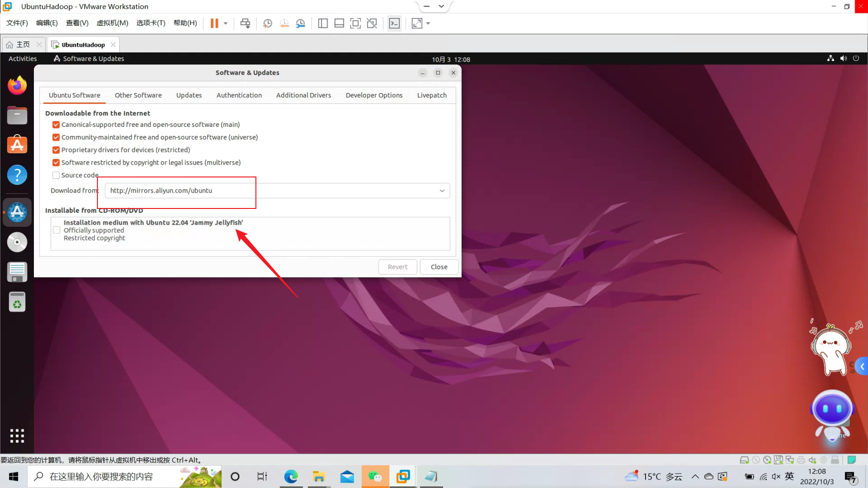Open the Trash from the Ubuntu dock

pyautogui.click(x=17, y=302)
